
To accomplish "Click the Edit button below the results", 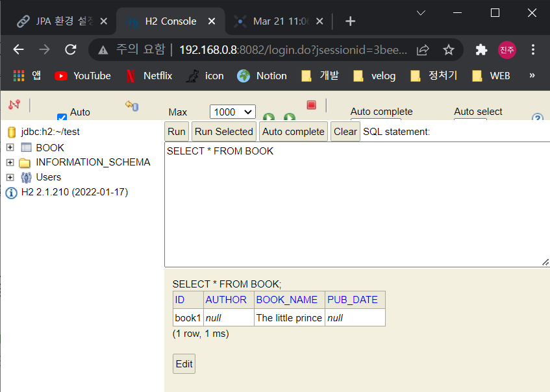I will (184, 363).
